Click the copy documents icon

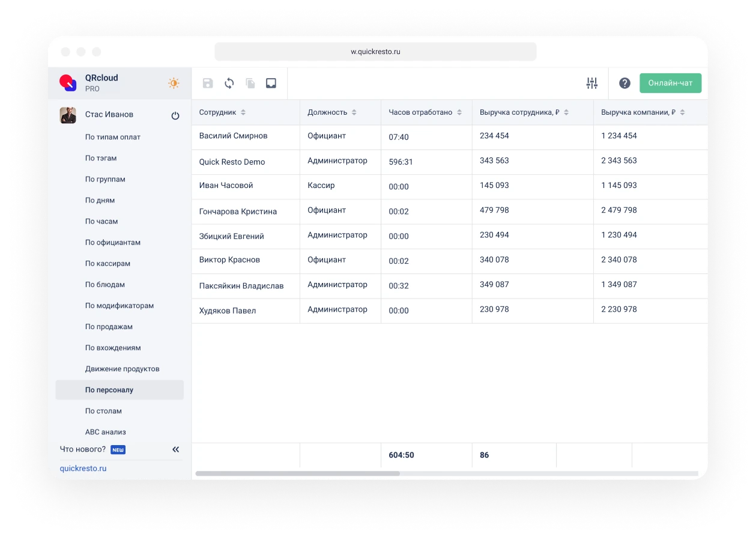click(250, 83)
